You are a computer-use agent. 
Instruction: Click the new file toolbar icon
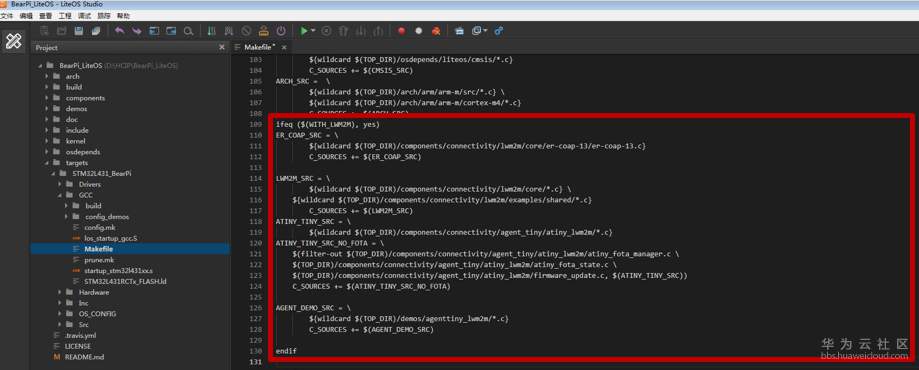pos(44,30)
